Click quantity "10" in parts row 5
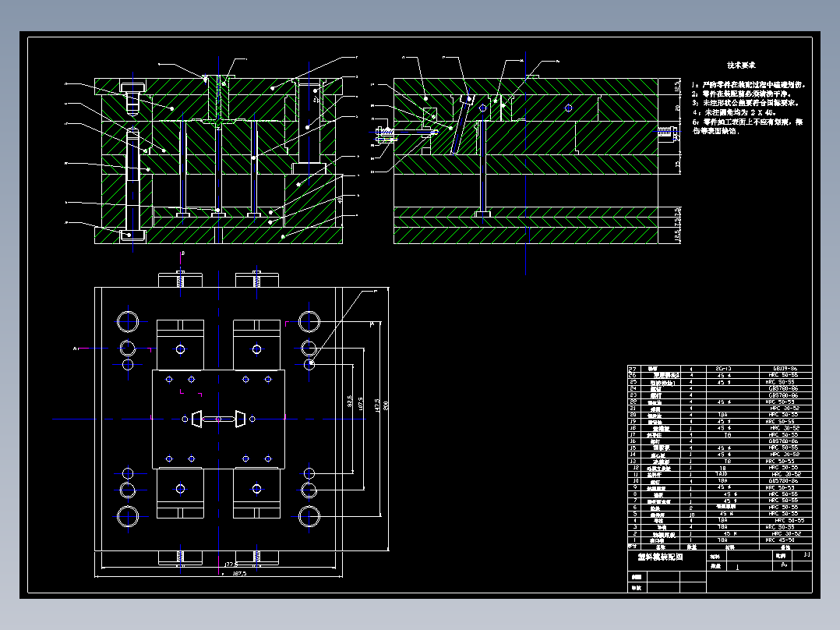 692,515
